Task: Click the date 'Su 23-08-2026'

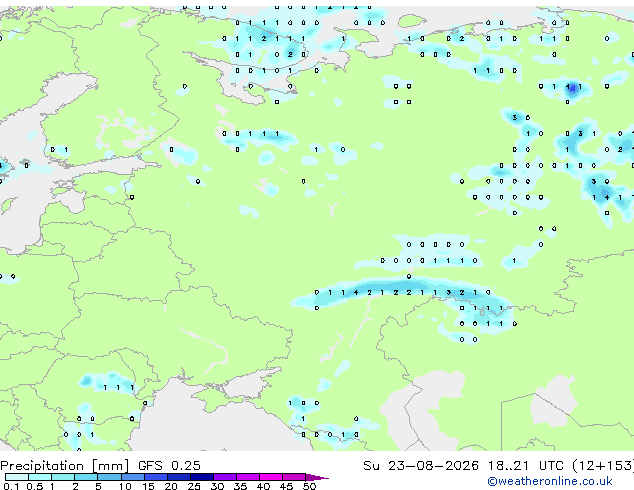Action: 421,466
